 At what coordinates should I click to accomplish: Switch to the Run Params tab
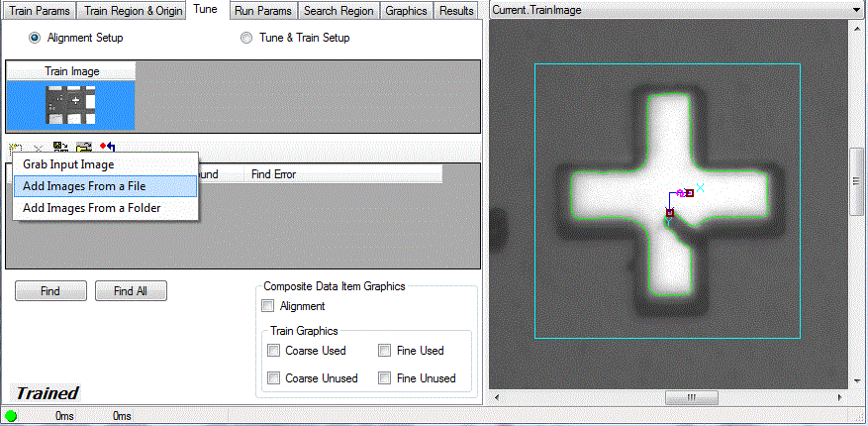[262, 11]
